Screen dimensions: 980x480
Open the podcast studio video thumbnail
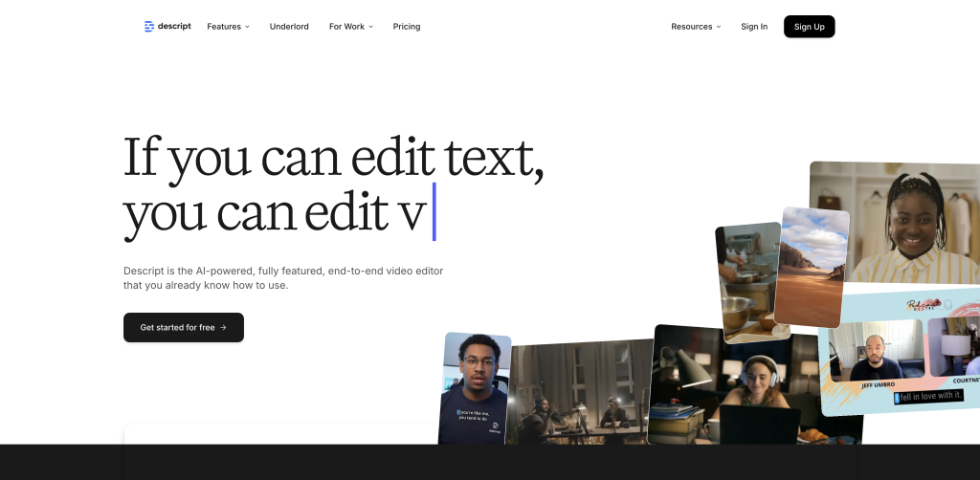point(579,393)
